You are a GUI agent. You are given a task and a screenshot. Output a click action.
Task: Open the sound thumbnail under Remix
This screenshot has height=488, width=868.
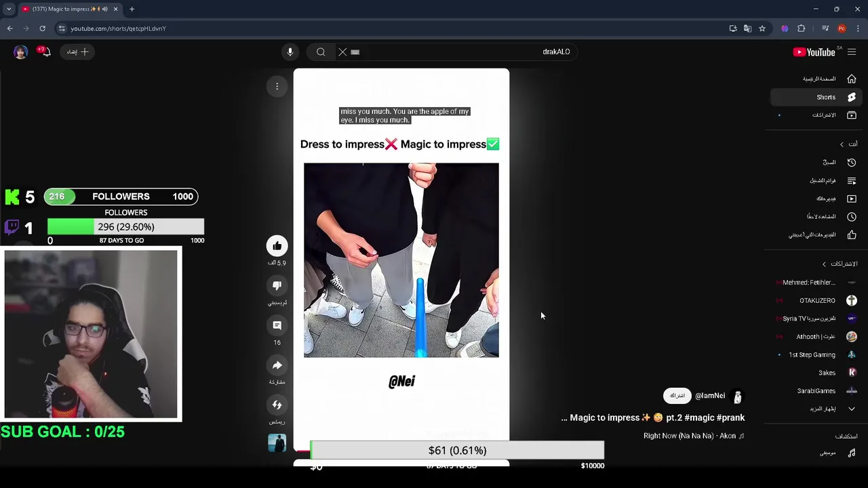(x=277, y=443)
